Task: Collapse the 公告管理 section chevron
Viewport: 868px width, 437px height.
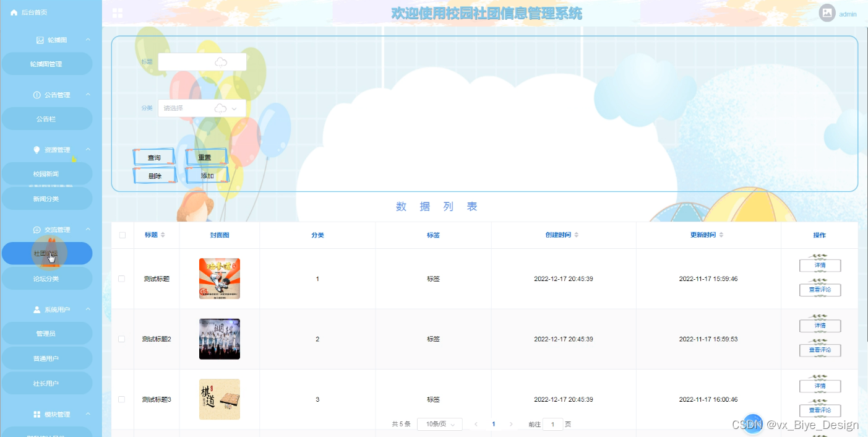Action: pyautogui.click(x=88, y=95)
